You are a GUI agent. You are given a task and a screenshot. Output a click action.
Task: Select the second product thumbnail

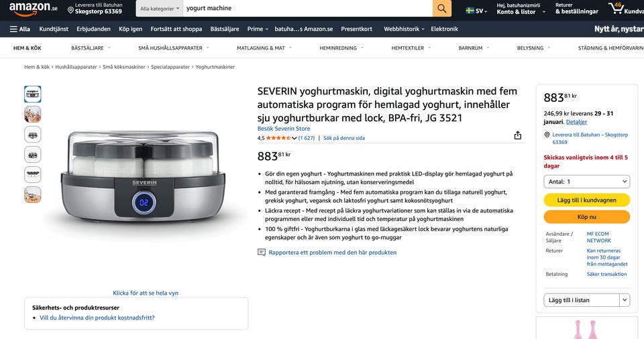[x=33, y=114]
